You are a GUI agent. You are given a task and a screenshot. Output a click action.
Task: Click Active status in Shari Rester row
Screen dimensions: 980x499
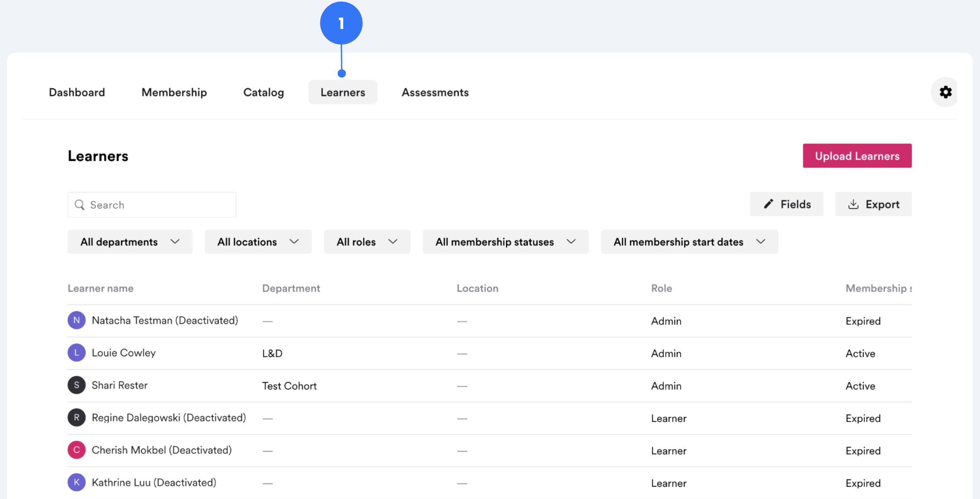pos(861,386)
